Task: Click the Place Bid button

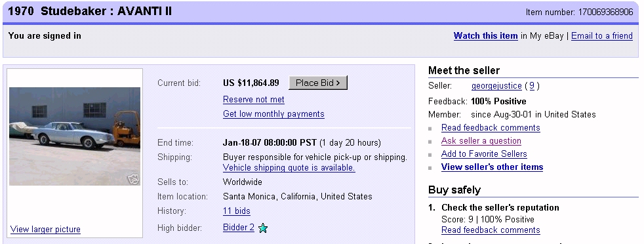Action: 318,83
